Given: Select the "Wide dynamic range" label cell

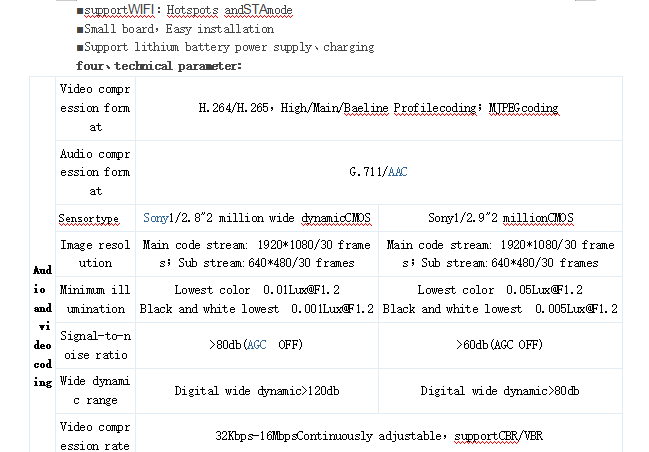Looking at the screenshot, I should [x=95, y=390].
